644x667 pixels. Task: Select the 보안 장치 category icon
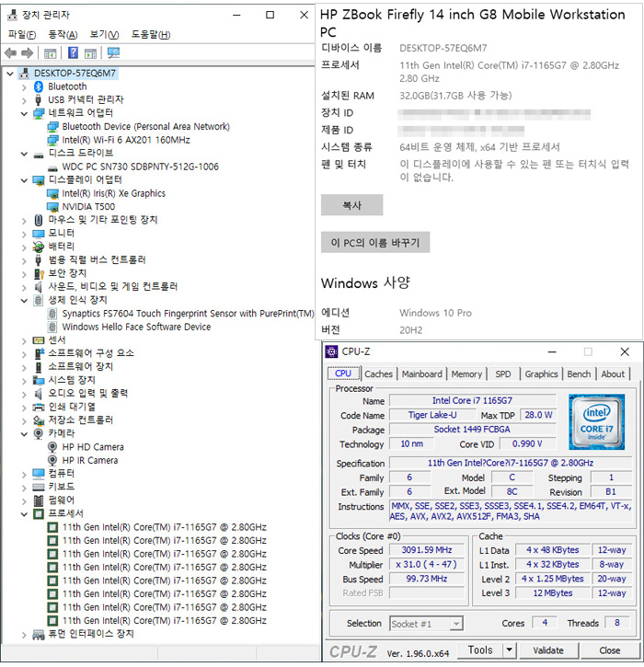(x=39, y=273)
